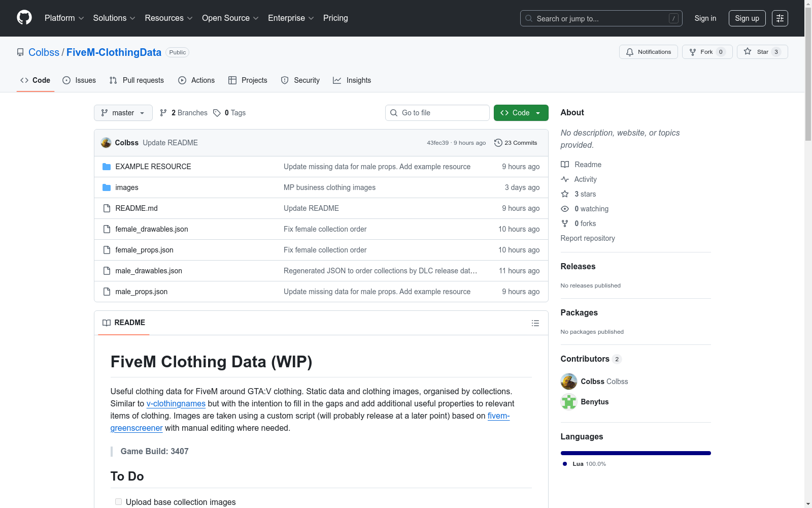Expand the Platform menu

tap(64, 18)
